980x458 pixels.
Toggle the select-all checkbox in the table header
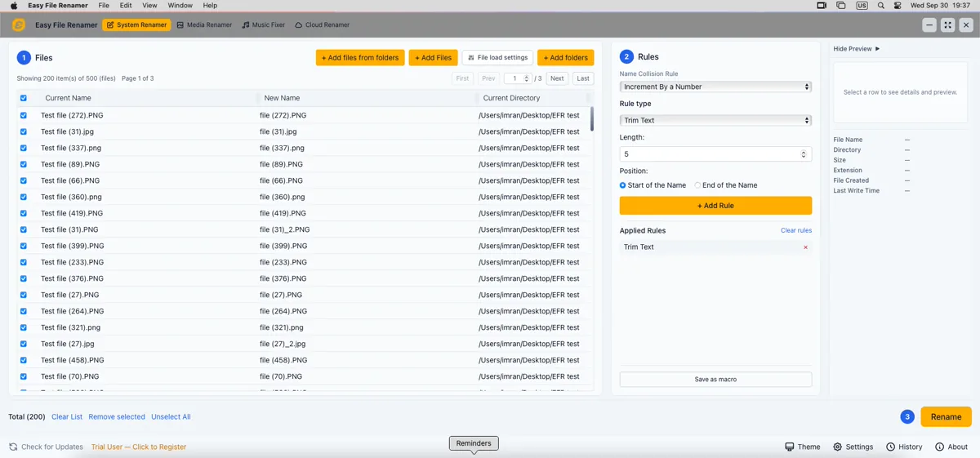[x=23, y=98]
